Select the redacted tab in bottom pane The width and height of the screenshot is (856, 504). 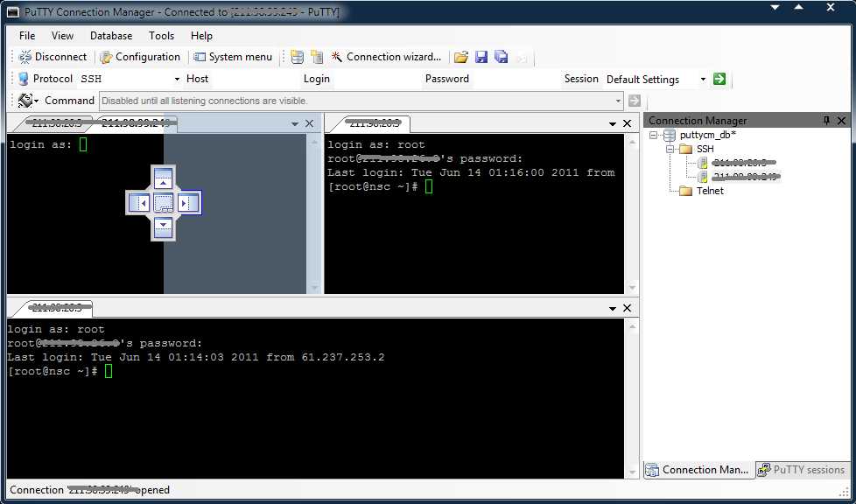(x=57, y=309)
